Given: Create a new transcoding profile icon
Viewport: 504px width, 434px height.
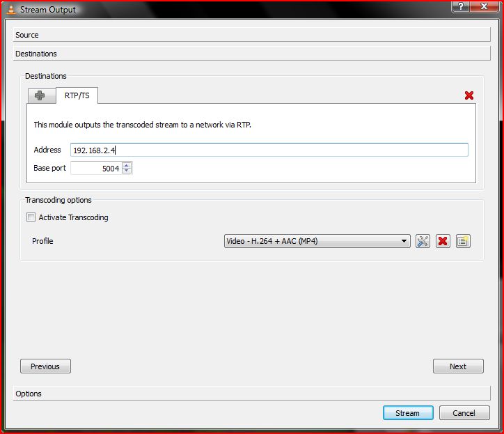Looking at the screenshot, I should pos(464,242).
